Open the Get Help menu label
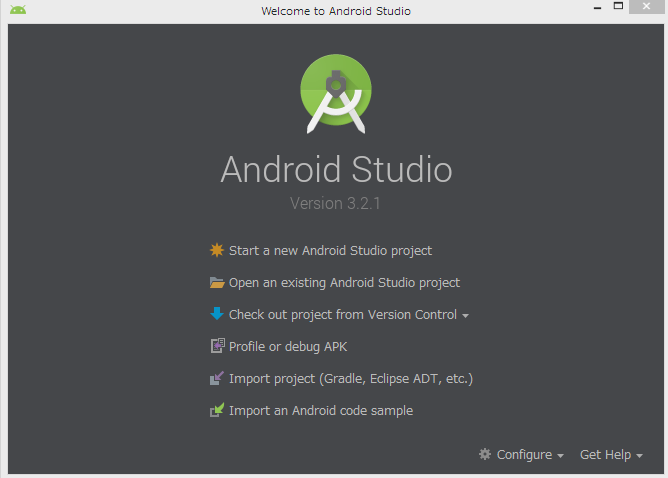Screen dimensions: 668x478 [x=605, y=455]
